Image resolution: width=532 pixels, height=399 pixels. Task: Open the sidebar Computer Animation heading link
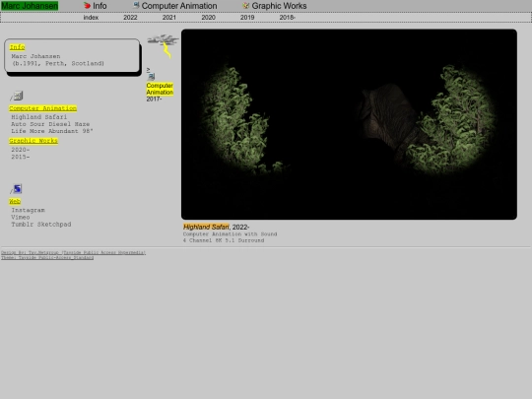[x=42, y=108]
